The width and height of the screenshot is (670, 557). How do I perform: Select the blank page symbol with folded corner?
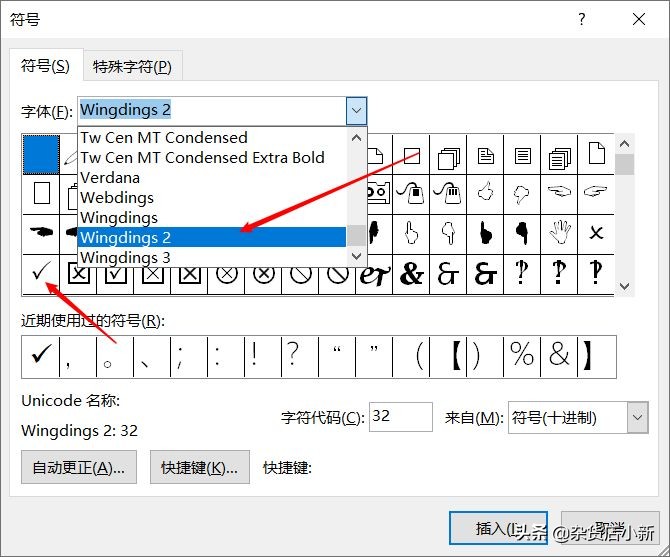pyautogui.click(x=596, y=154)
